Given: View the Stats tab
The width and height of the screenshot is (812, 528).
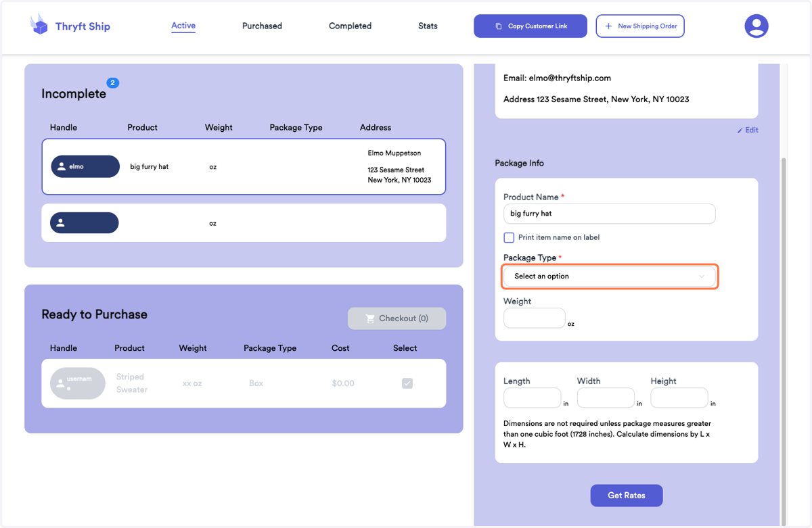Looking at the screenshot, I should click(428, 26).
